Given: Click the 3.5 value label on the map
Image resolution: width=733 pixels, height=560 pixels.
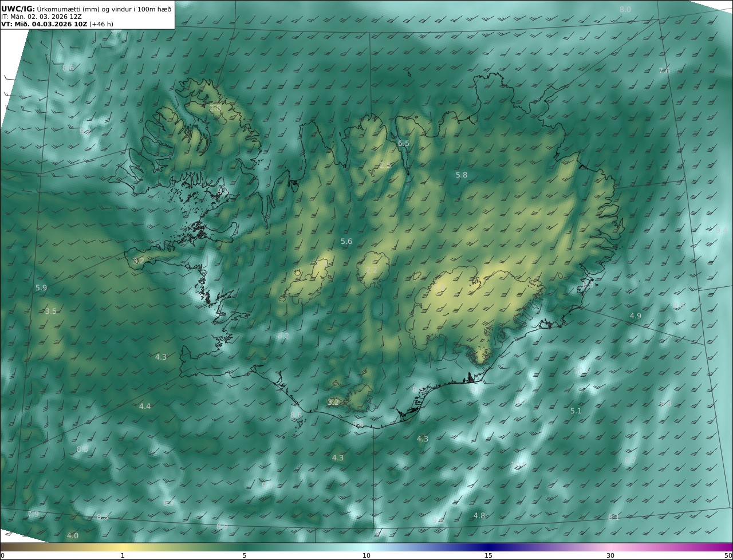Looking at the screenshot, I should (x=51, y=311).
